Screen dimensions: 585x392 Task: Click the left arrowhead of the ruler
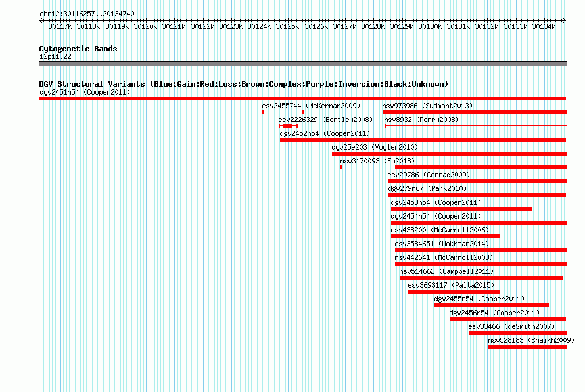(41, 20)
